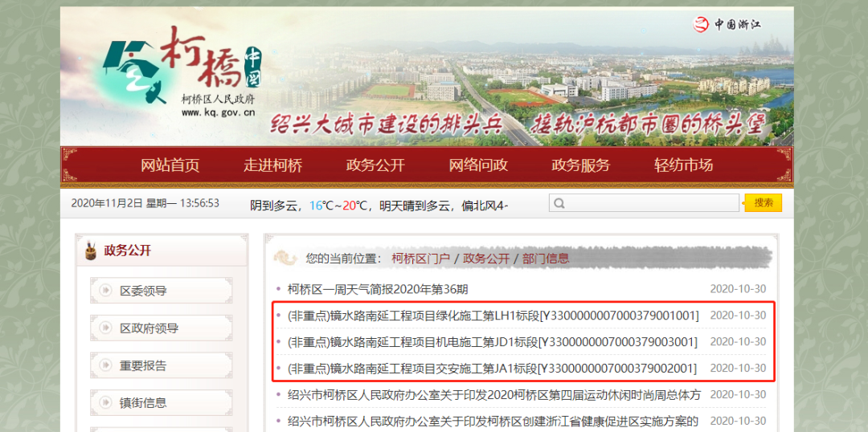
Task: Open the 轻纺市场 navigation item
Action: pyautogui.click(x=683, y=165)
